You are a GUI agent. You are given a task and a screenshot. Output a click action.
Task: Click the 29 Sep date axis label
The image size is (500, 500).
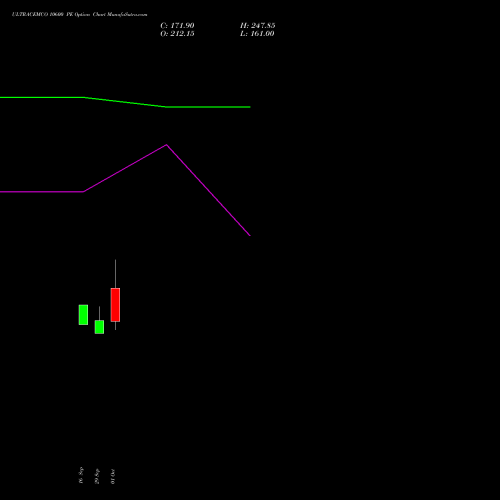coord(97,476)
